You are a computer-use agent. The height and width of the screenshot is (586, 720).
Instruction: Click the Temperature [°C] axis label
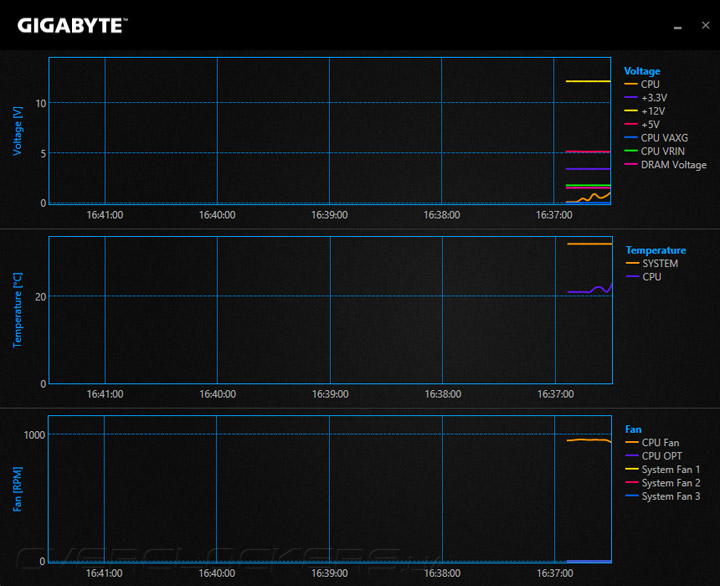click(17, 310)
